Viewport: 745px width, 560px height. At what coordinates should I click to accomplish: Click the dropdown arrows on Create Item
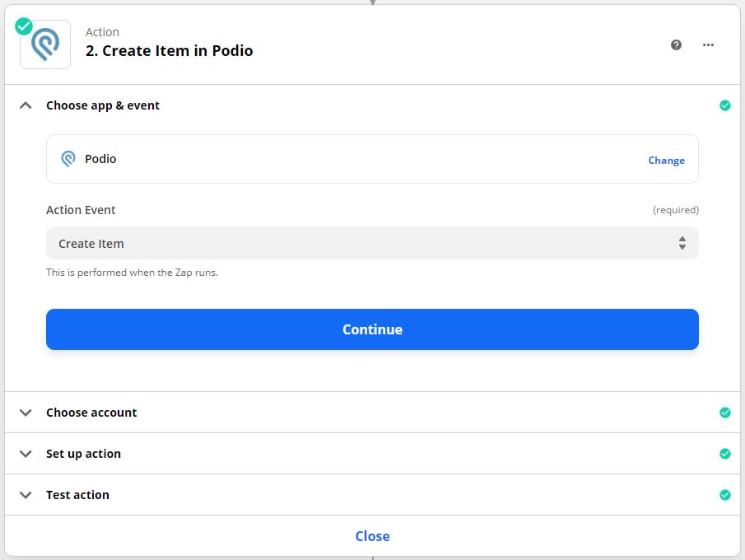pos(682,243)
